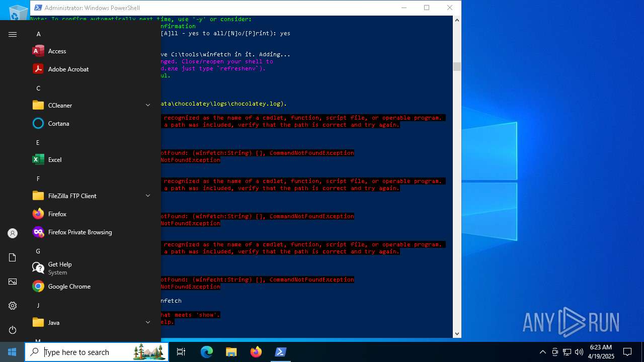Click the PowerShell scrollbar up arrow
Screen dimensions: 644x362
click(457, 20)
